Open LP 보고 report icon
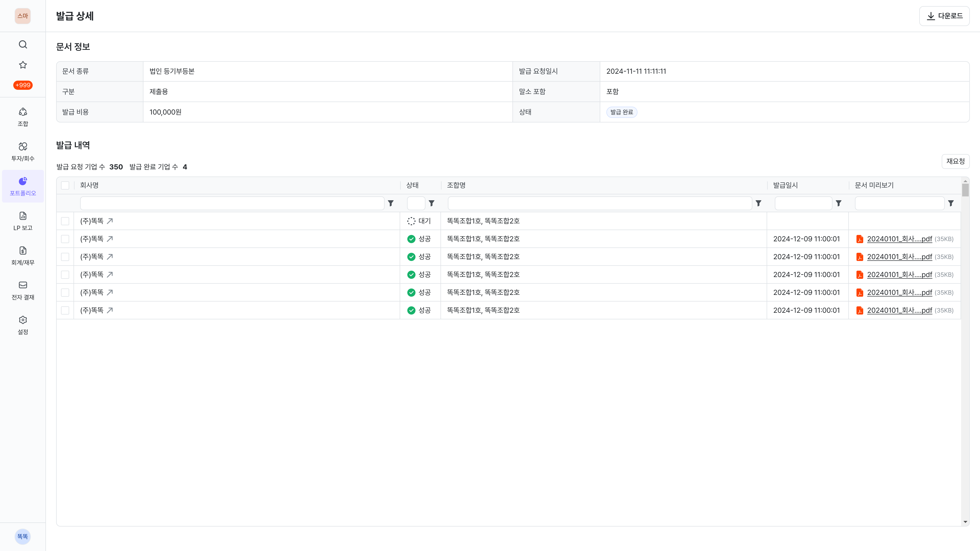 pyautogui.click(x=23, y=216)
